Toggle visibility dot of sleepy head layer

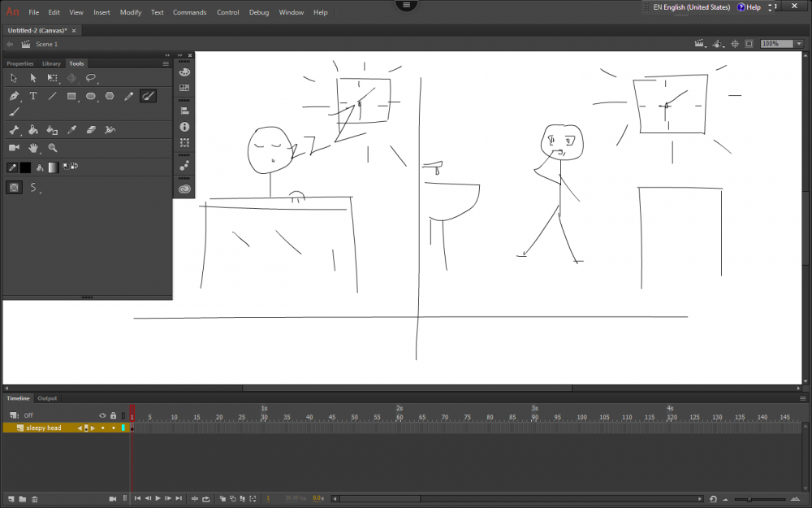point(102,428)
